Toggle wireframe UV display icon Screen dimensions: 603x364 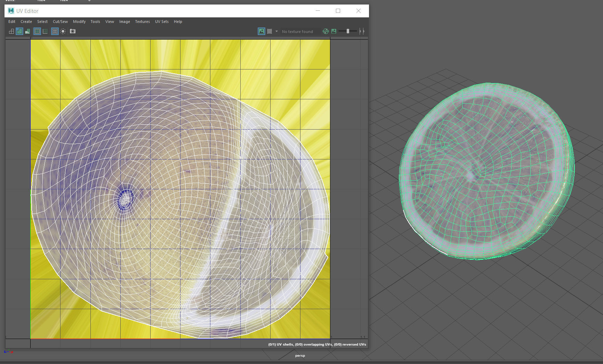11,31
